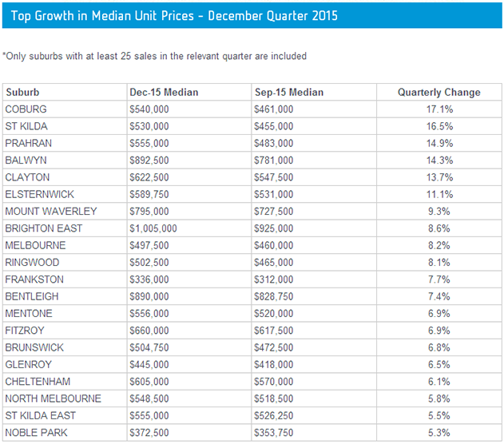Viewport: 504px width, 448px height.
Task: Click the Quarterly Change column header
Action: click(x=439, y=92)
